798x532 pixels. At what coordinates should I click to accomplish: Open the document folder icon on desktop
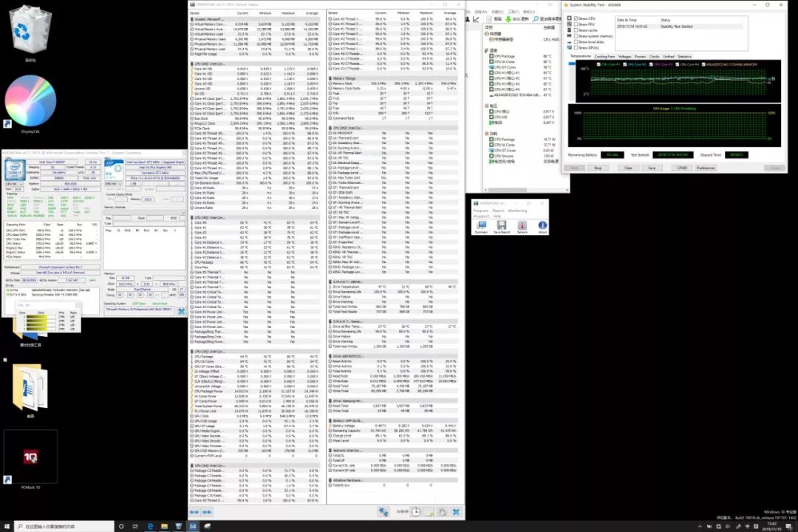30,389
